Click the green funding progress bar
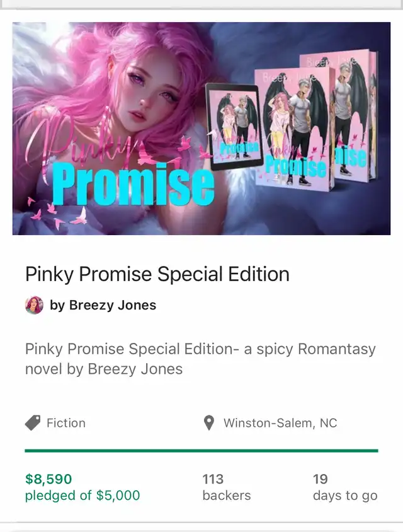 201,451
